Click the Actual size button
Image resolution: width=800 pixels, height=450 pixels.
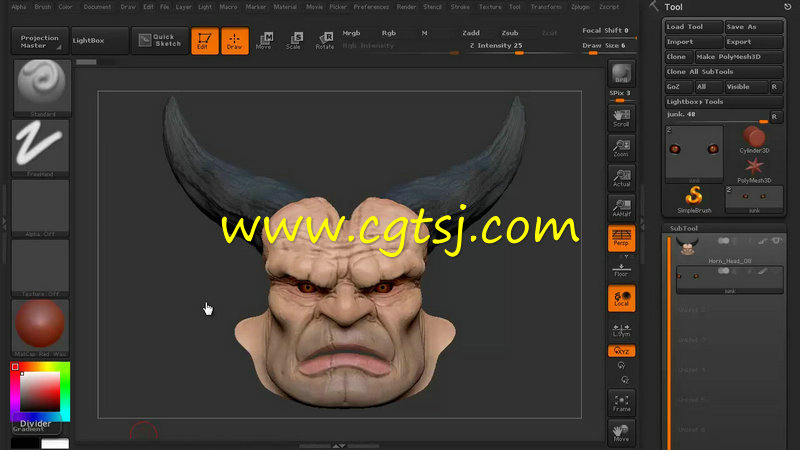coord(621,178)
